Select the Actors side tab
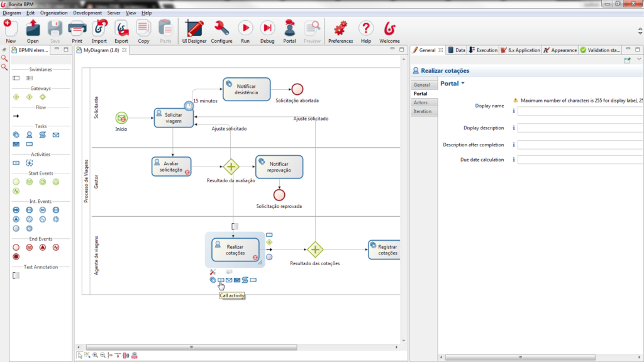This screenshot has width=644, height=362. click(421, 102)
